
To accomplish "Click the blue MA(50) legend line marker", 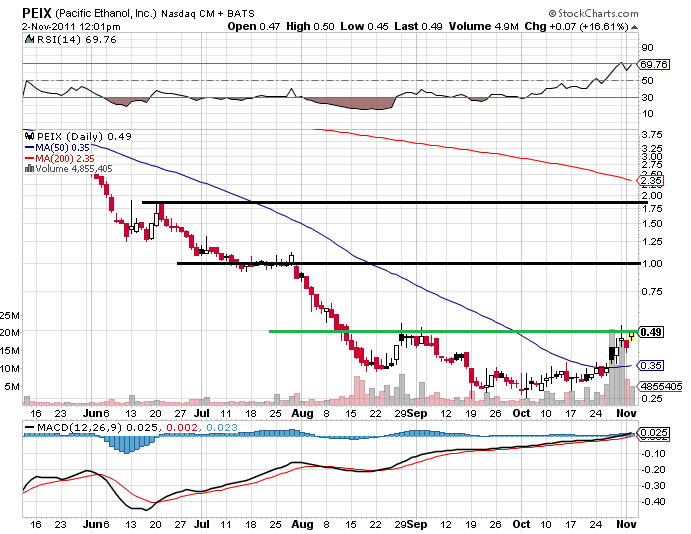I will (30, 148).
